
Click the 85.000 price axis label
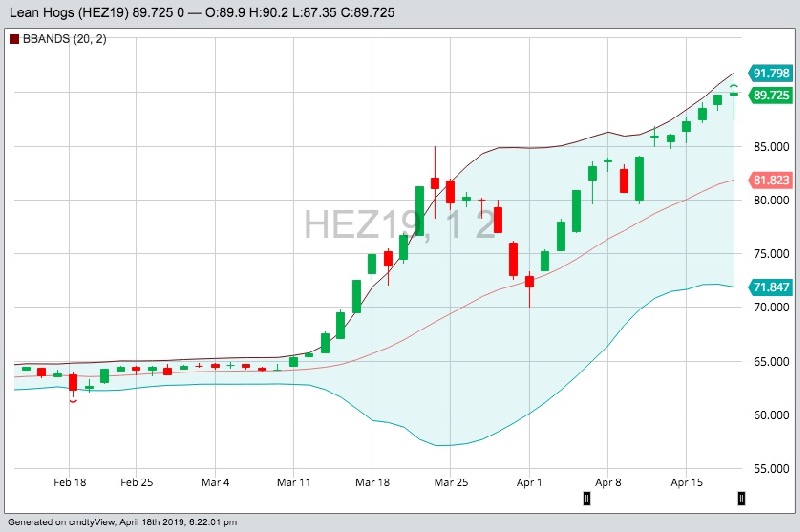tap(771, 147)
